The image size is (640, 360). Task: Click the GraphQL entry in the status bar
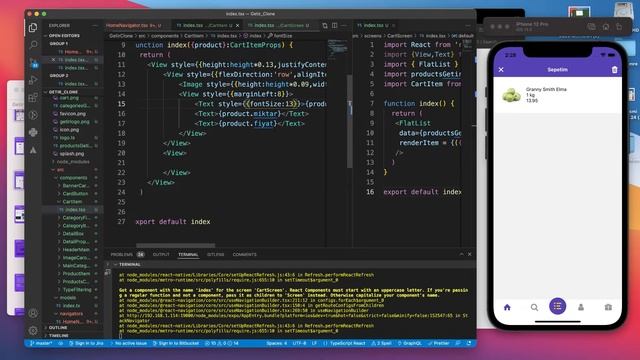pyautogui.click(x=409, y=343)
